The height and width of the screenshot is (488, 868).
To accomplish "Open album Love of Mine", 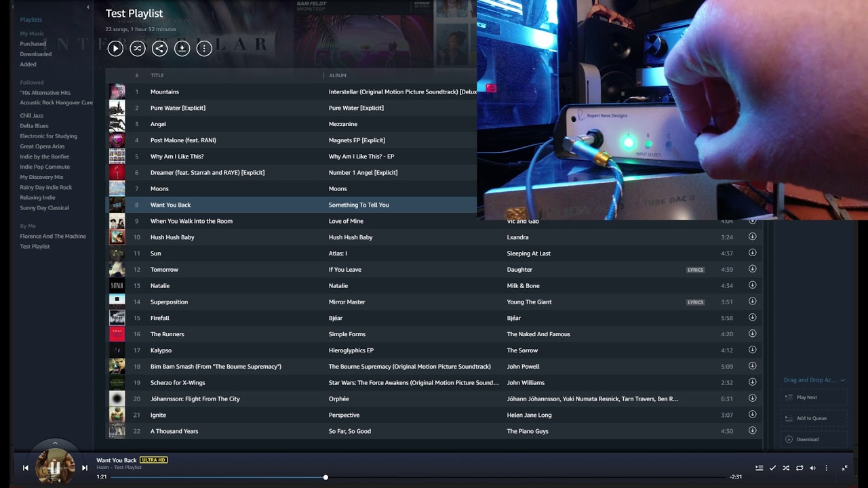I will coord(346,221).
